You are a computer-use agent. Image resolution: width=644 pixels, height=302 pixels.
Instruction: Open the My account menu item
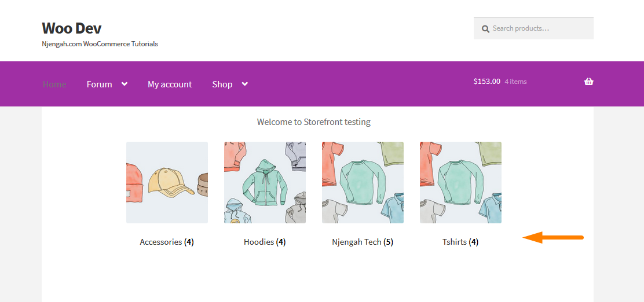pyautogui.click(x=170, y=84)
